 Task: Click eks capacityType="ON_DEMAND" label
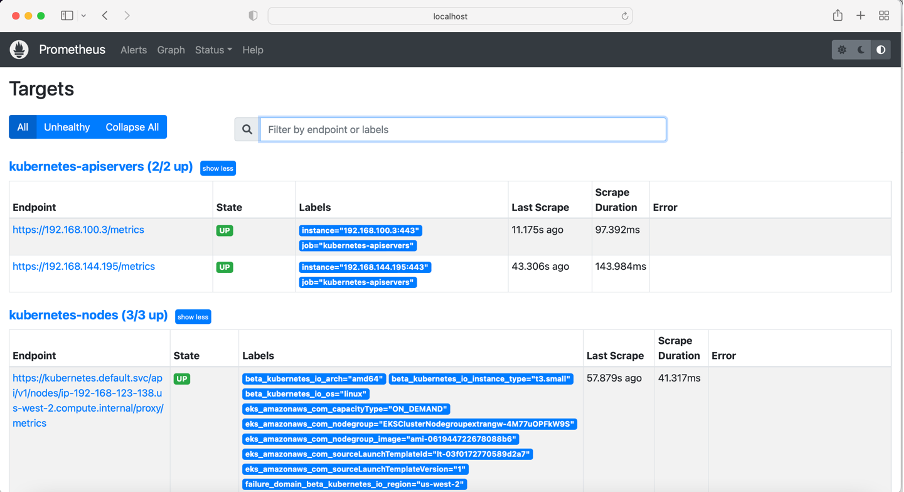pyautogui.click(x=346, y=409)
